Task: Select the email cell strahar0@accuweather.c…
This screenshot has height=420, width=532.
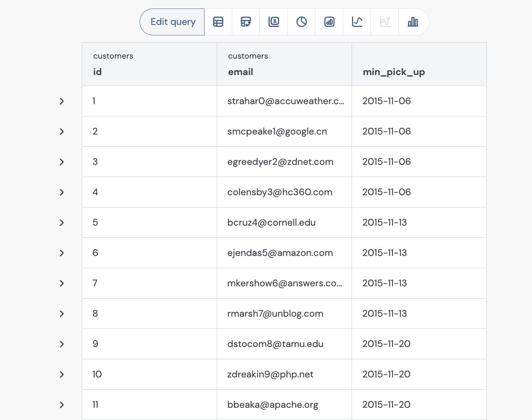Action: (285, 101)
